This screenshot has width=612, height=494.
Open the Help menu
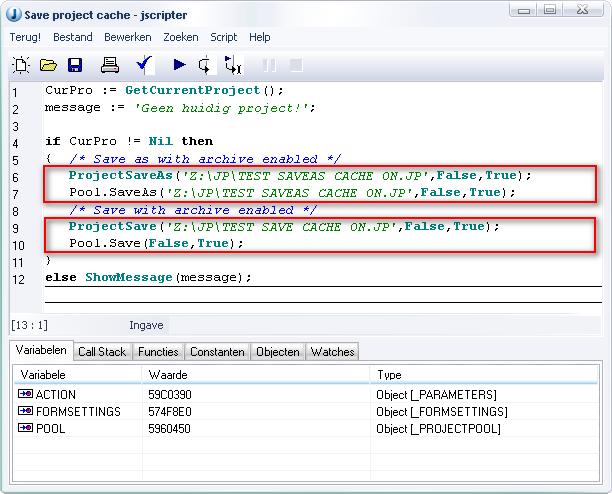tap(260, 37)
